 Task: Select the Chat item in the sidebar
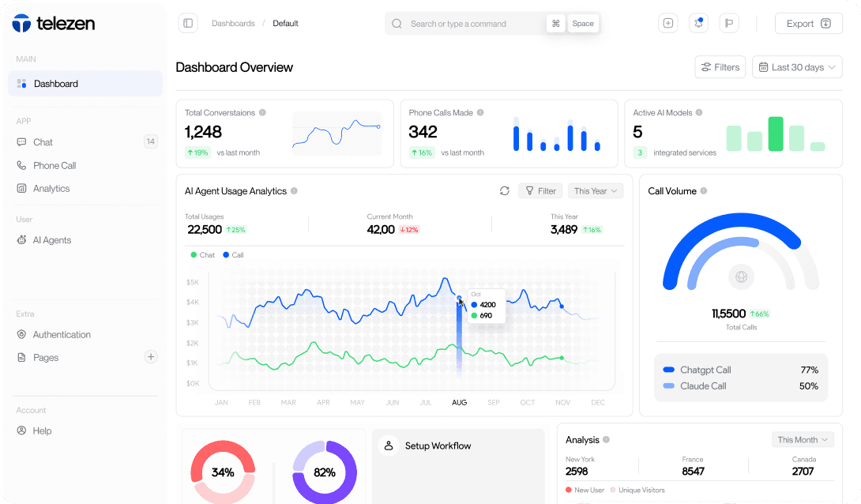(x=43, y=142)
